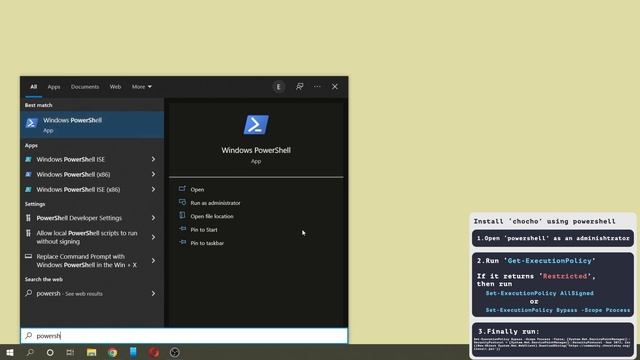Open the OBS Studio taskbar icon
Screen dimensions: 640x360
coord(175,352)
